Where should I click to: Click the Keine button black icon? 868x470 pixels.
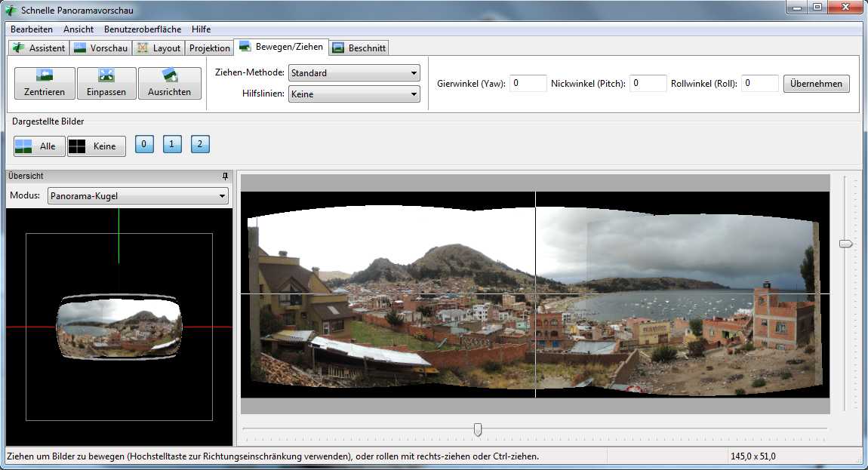[x=77, y=146]
